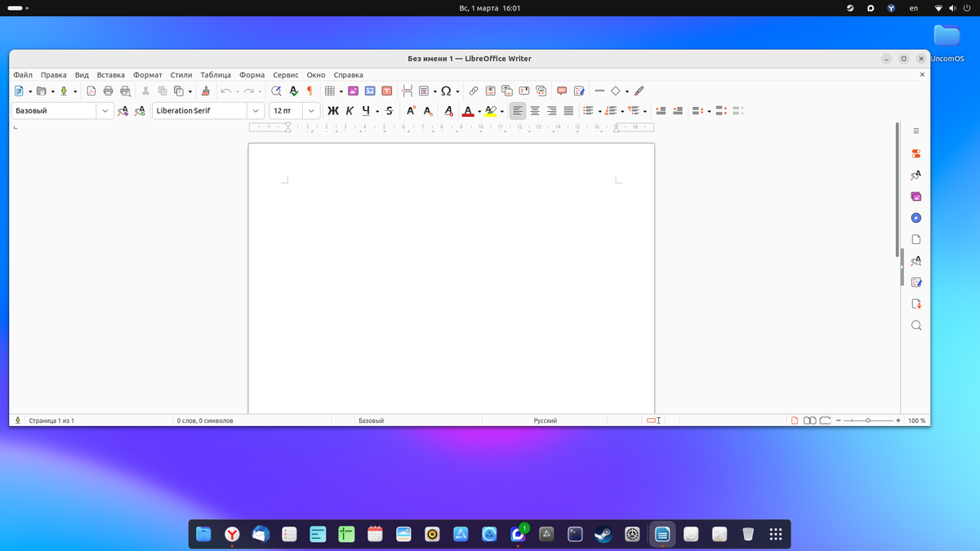The image size is (980, 551).
Task: Insert a special character
Action: pos(445,91)
